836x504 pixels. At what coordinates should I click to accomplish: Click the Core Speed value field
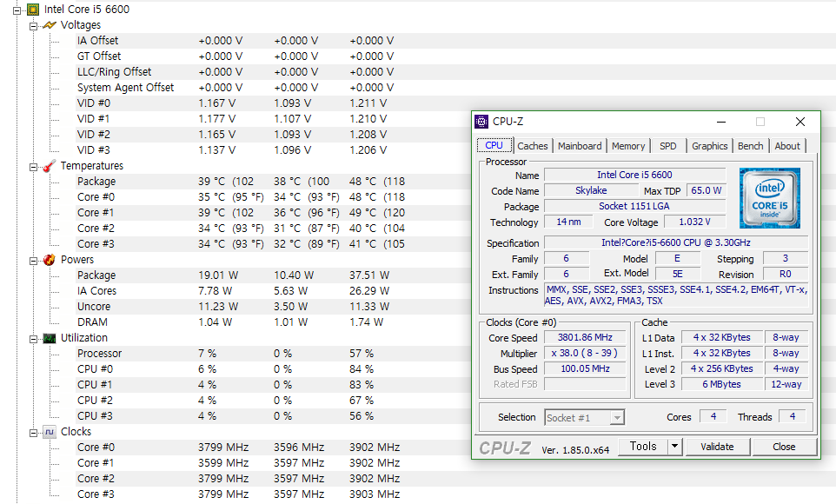click(581, 338)
